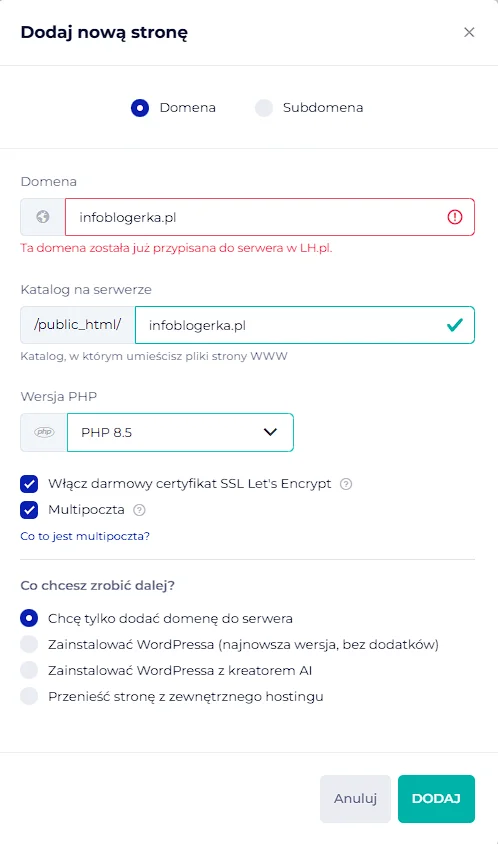Click the red error icon in domain field

(455, 217)
